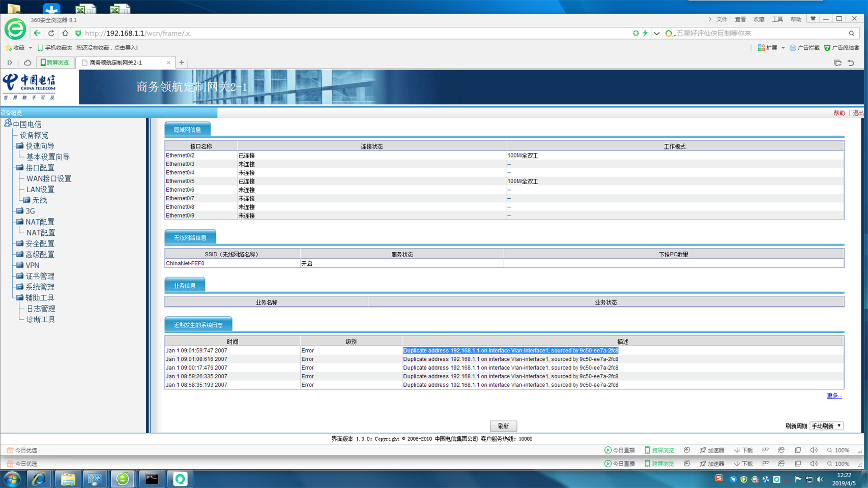Open 日志管理 in the sidebar tree
This screenshot has width=868, height=488.
click(41, 309)
